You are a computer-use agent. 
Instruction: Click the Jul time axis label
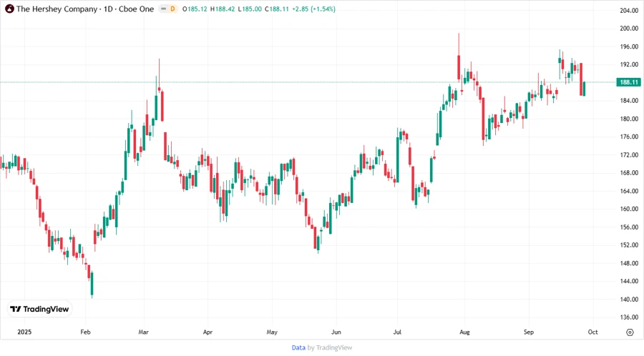pos(397,332)
